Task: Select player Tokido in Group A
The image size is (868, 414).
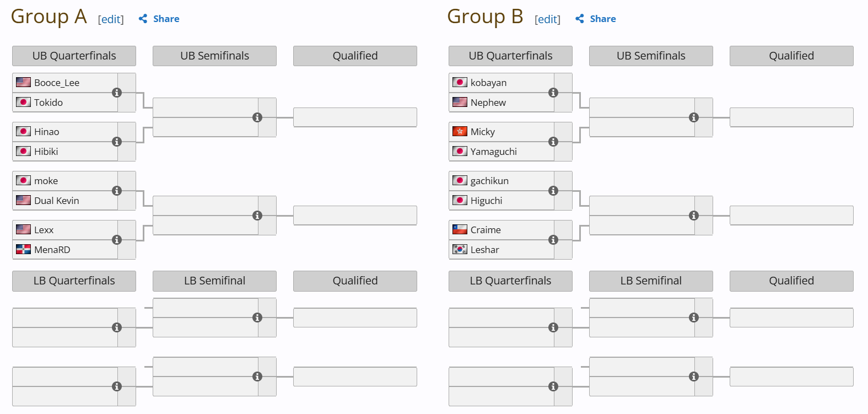Action: pos(48,103)
